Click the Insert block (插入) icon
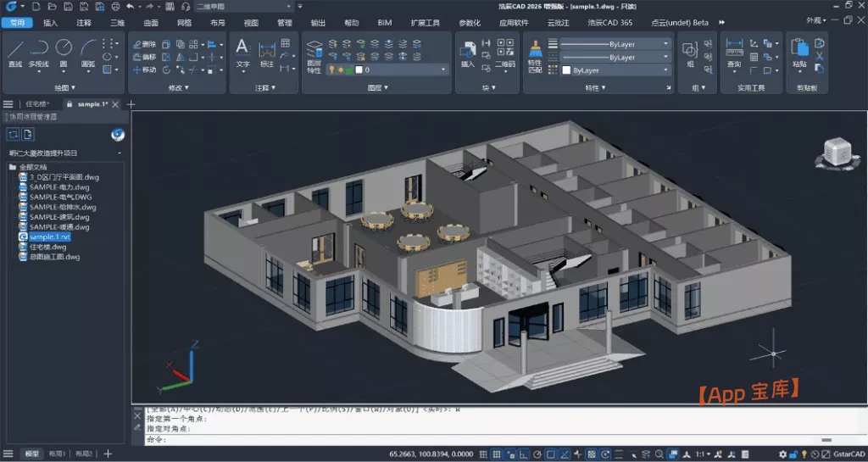 point(467,53)
